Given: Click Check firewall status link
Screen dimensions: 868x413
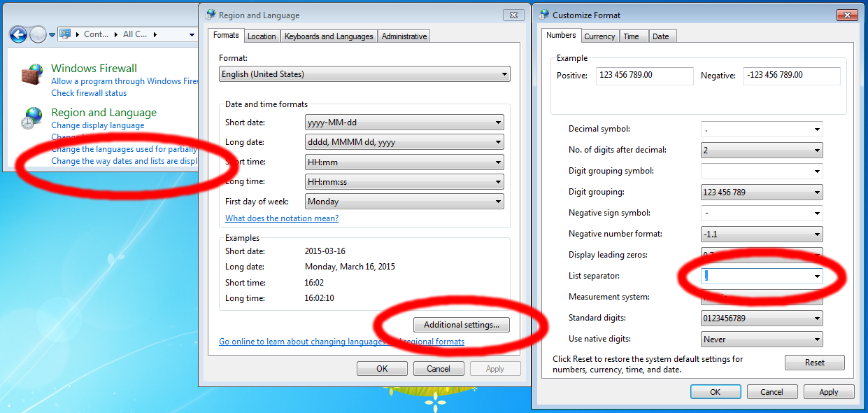Looking at the screenshot, I should [89, 93].
